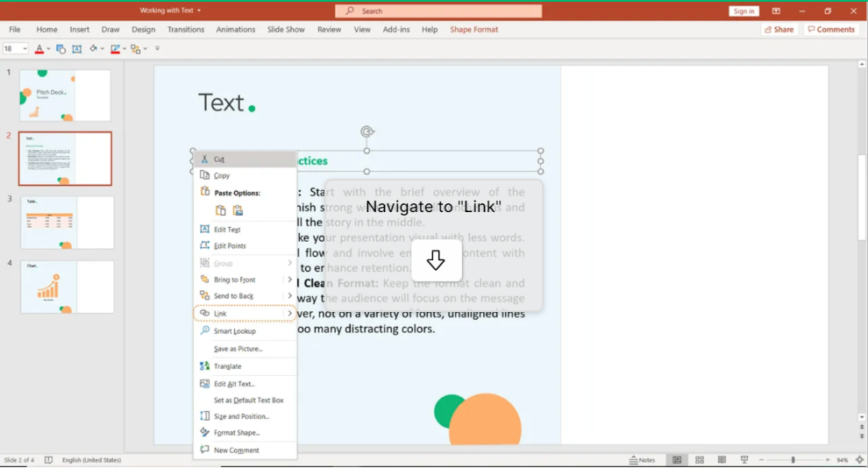Fit slide to current window
Image resolution: width=868 pixels, height=468 pixels.
pos(859,460)
